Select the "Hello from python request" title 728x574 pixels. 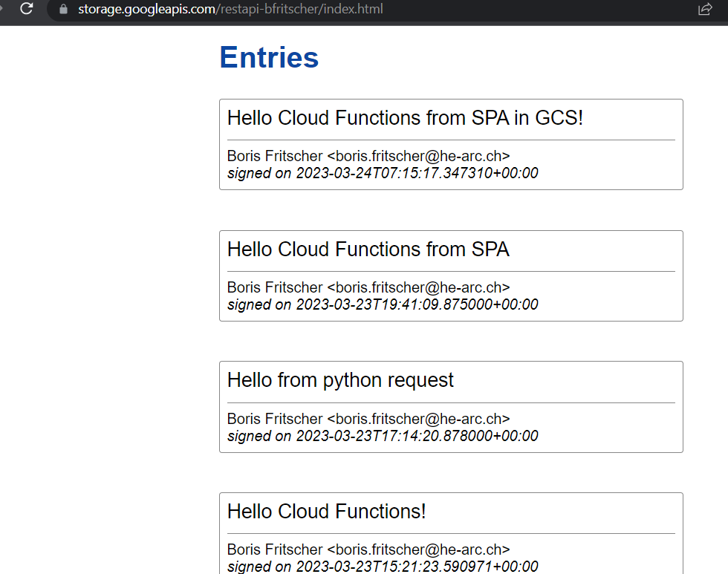(x=340, y=380)
